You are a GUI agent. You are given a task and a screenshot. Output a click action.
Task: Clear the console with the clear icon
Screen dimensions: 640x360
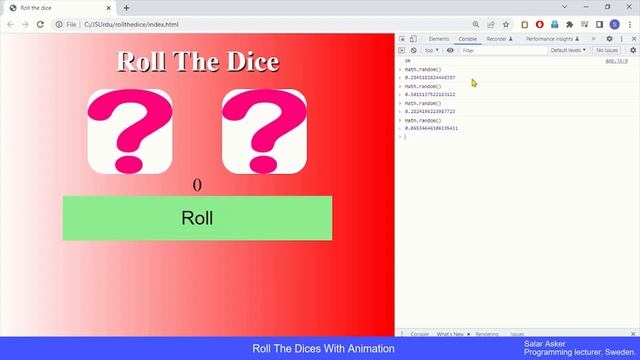[x=413, y=50]
